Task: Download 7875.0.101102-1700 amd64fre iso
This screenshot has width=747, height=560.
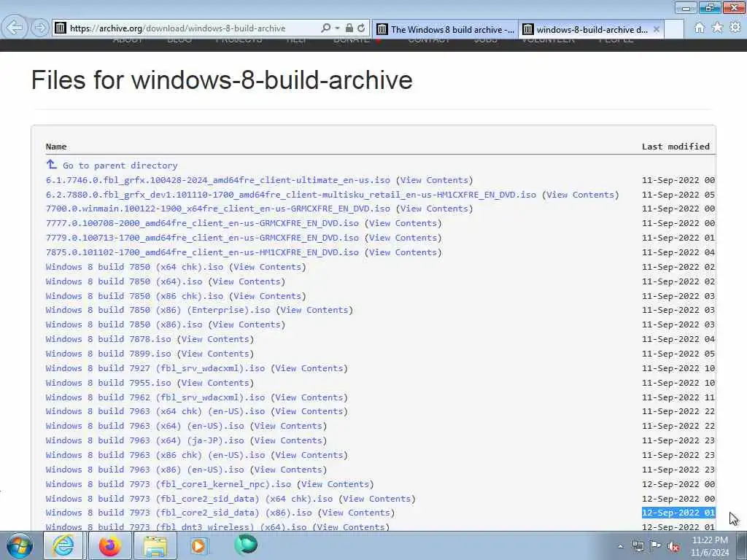Action: click(202, 252)
